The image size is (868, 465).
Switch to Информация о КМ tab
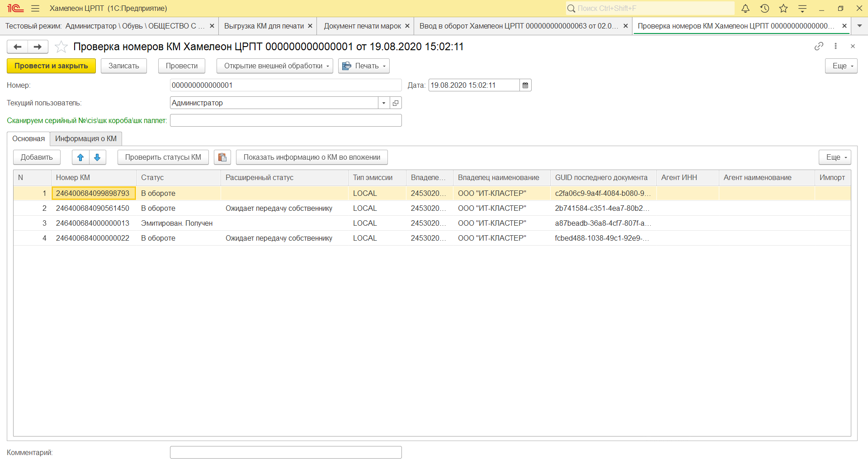tap(86, 139)
